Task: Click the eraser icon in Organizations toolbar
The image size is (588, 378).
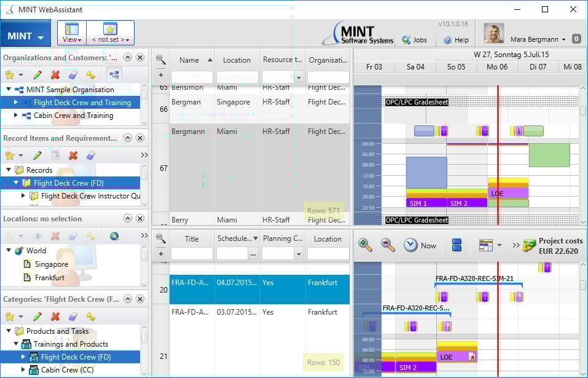Action: [73, 75]
